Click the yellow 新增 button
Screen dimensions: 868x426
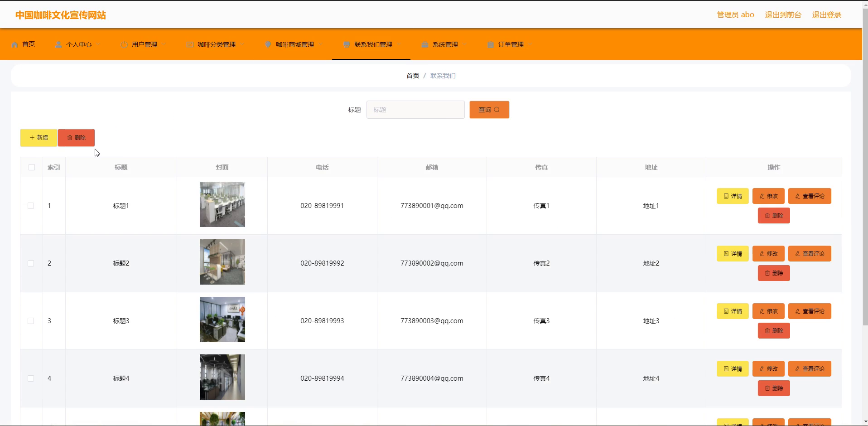39,138
